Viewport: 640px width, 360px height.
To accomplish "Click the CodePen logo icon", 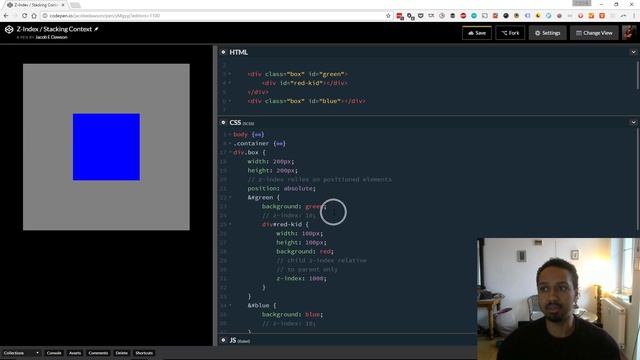I will click(9, 29).
